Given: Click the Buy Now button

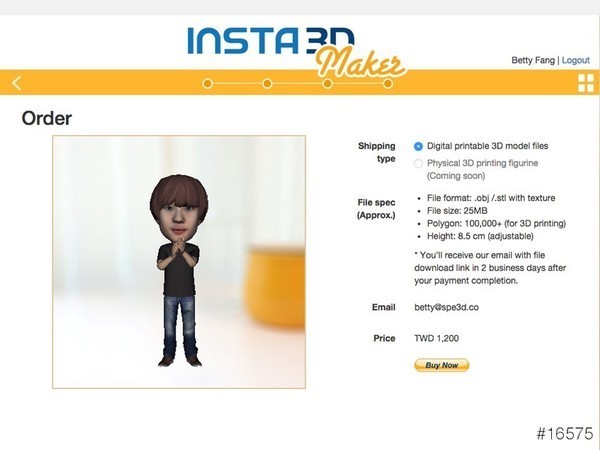Looking at the screenshot, I should pyautogui.click(x=442, y=365).
